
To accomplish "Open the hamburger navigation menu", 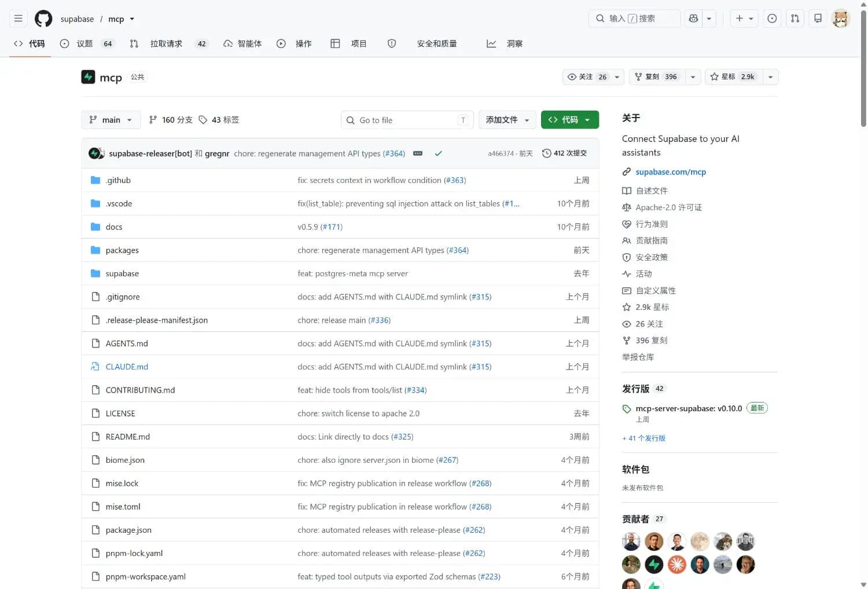I will (19, 19).
